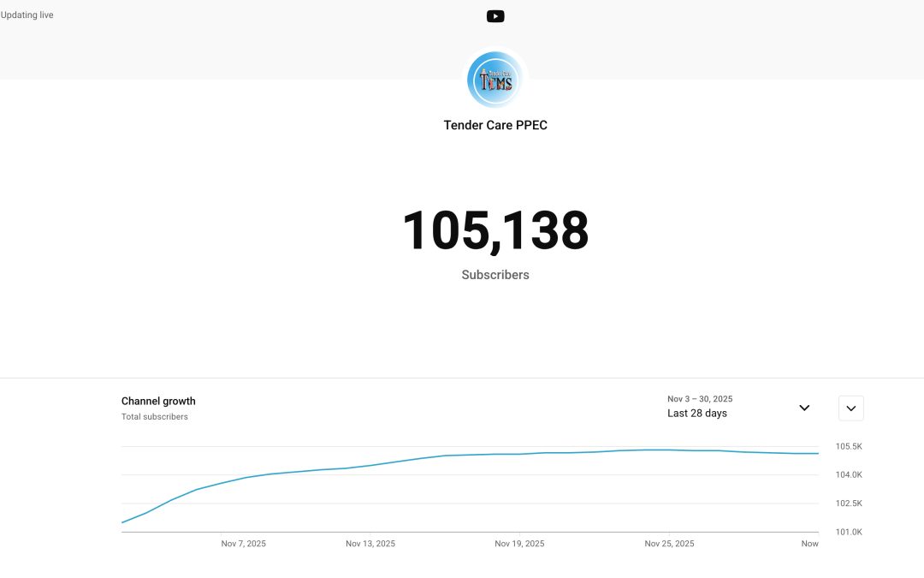Click the Subscribers label under the counter

tap(495, 275)
